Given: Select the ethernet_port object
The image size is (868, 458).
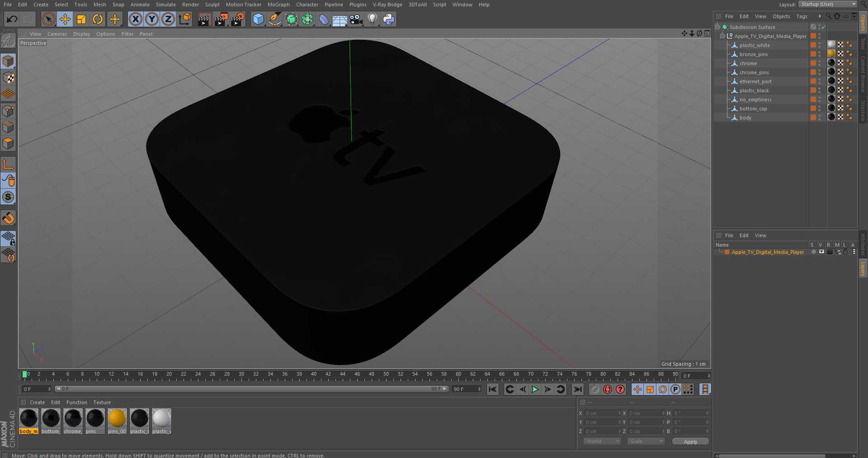Looking at the screenshot, I should coord(755,81).
